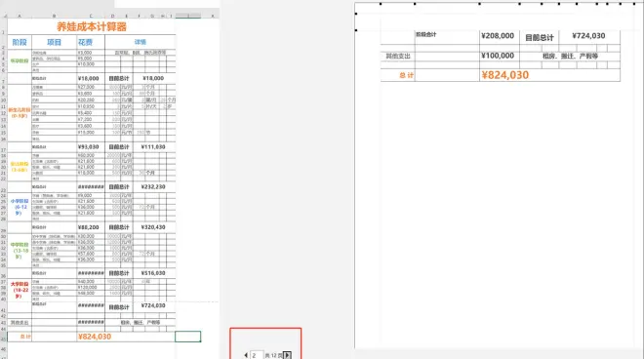Screen dimensions: 644x359
Task: Go to the previous print preview page
Action: pos(246,355)
